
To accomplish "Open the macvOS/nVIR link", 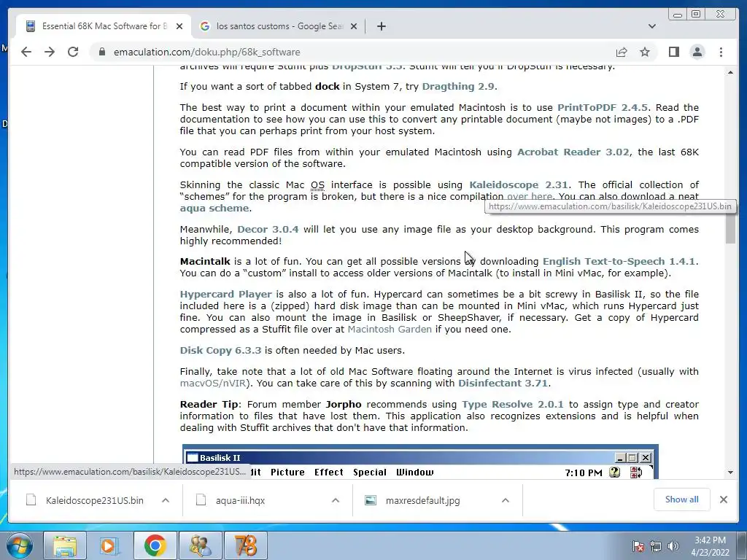I will 213,383.
